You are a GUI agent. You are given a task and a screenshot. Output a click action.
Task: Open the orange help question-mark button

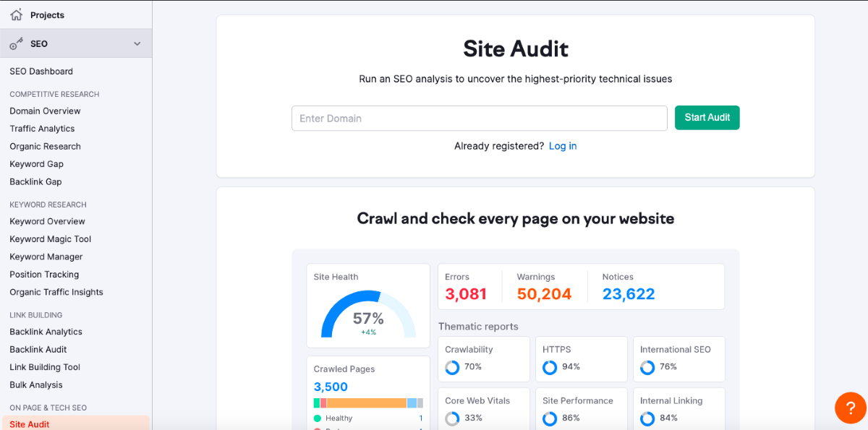pyautogui.click(x=851, y=408)
